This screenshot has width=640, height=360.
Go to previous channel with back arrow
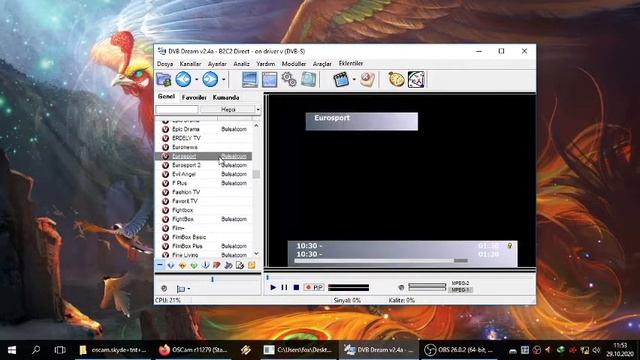[x=183, y=79]
